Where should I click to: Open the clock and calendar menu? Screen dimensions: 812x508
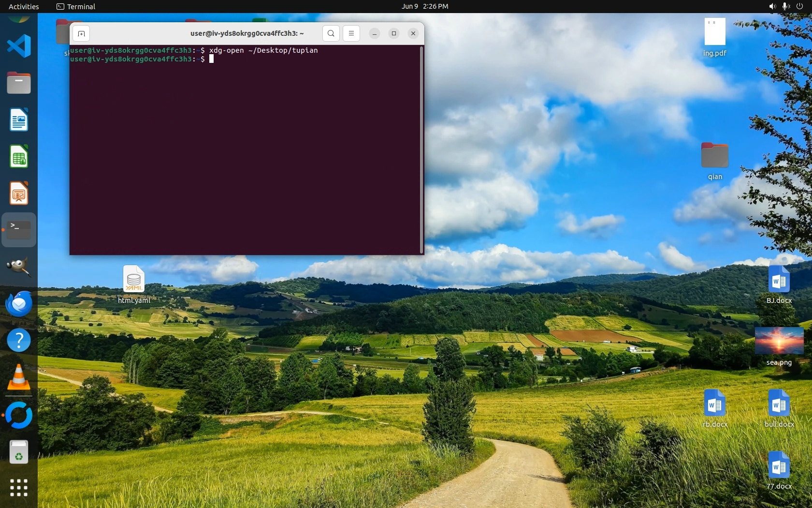424,6
